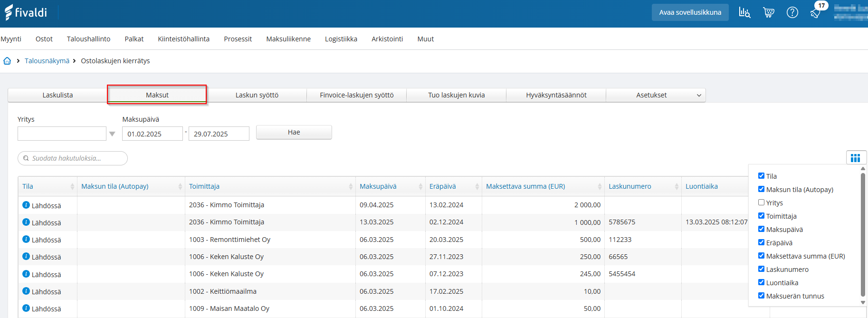Open the shopping cart icon
This screenshot has width=868, height=318.
(x=768, y=13)
